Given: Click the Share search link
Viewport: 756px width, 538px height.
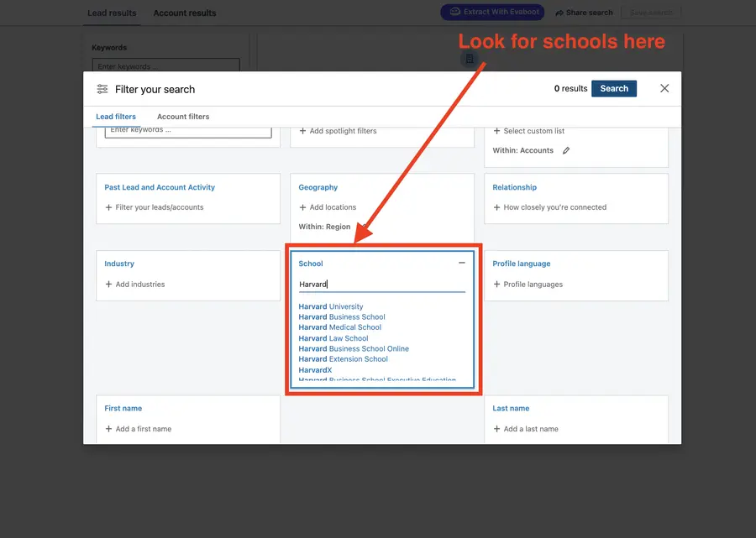Looking at the screenshot, I should [584, 13].
